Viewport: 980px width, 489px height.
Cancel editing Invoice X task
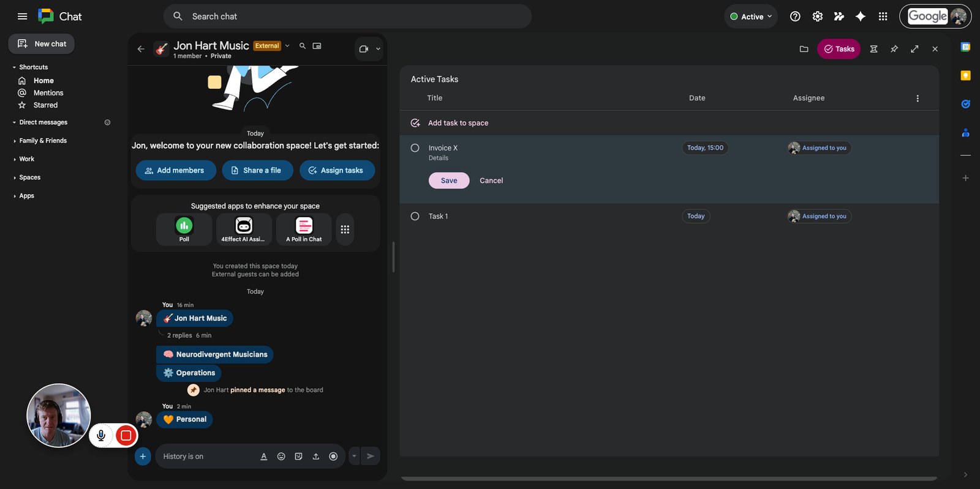(x=491, y=181)
